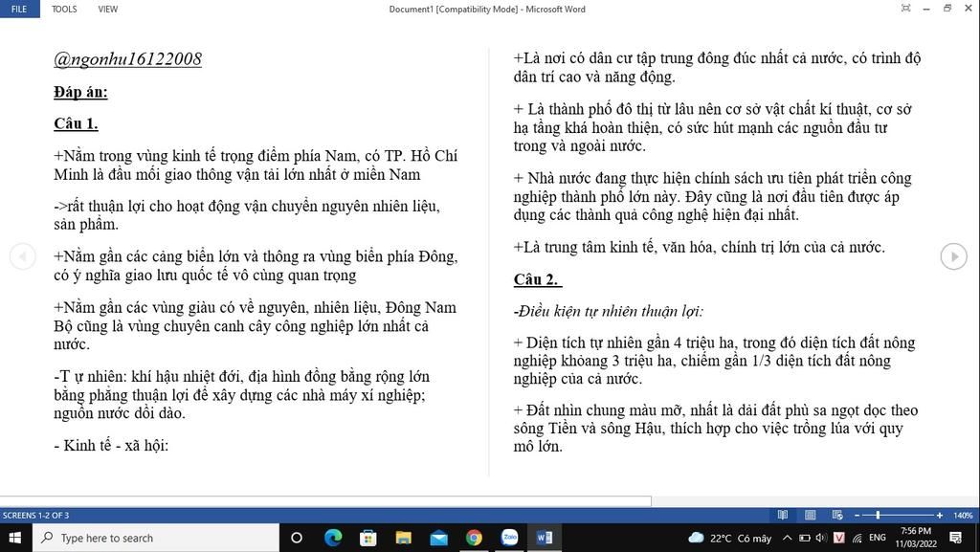
Task: Click the zoom slider handle
Action: tap(879, 515)
